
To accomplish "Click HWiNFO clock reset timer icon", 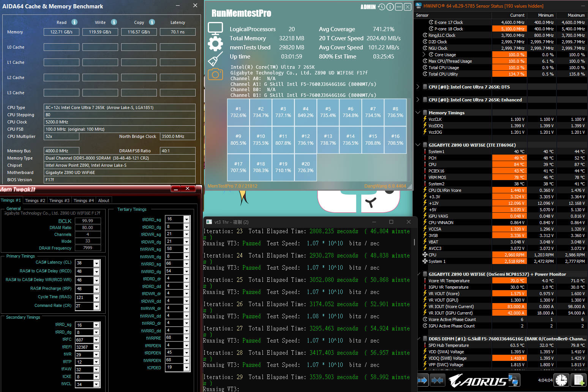I will [x=561, y=380].
